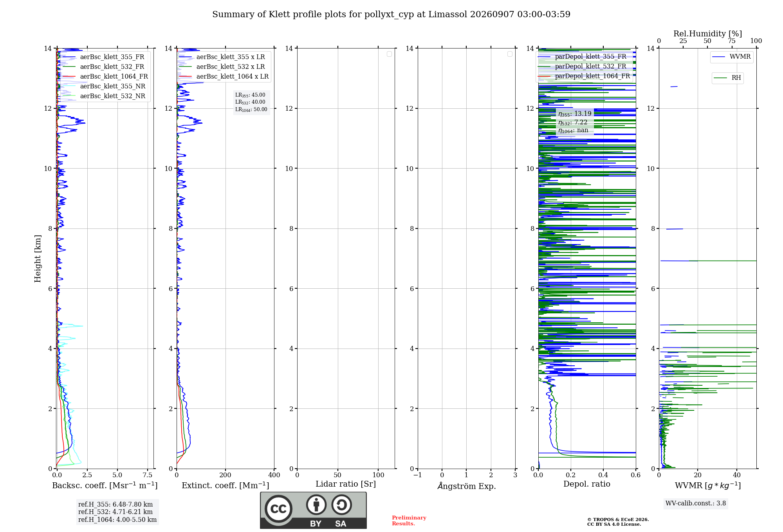Click the Rel.Humidity [%] top axis label
Screen dimensions: 783x532
point(707,34)
